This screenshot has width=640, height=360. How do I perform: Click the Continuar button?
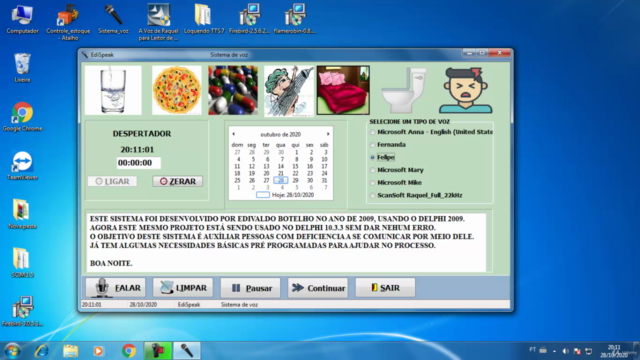pos(318,288)
